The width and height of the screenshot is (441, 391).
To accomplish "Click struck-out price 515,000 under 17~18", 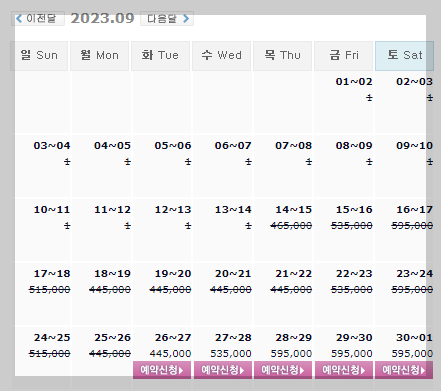I will coord(50,290).
